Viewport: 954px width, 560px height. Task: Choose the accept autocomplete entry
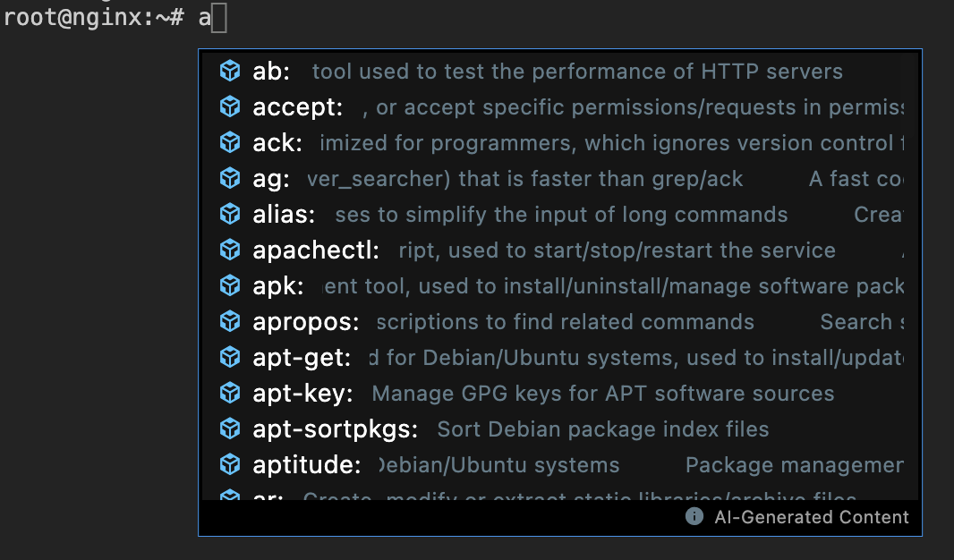tap(559, 107)
